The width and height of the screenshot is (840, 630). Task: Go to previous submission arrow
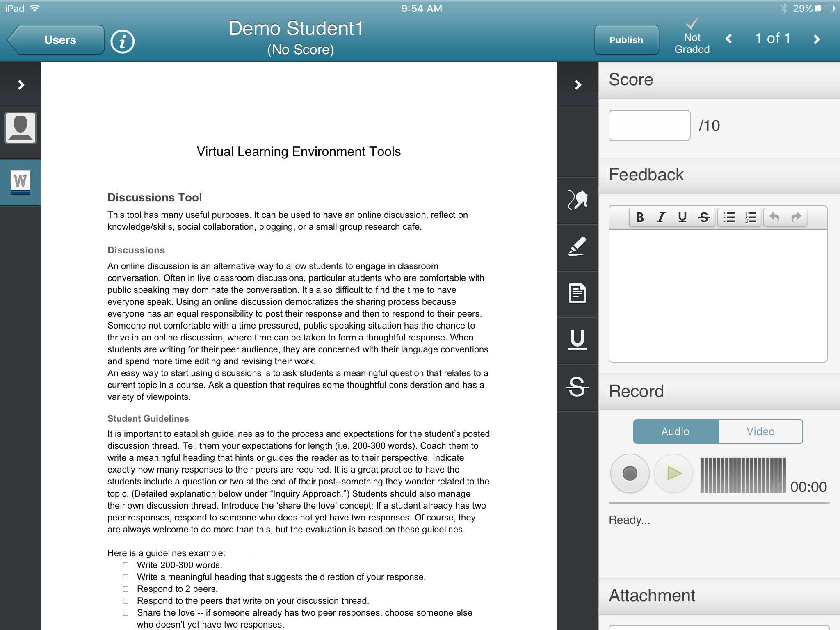tap(728, 39)
